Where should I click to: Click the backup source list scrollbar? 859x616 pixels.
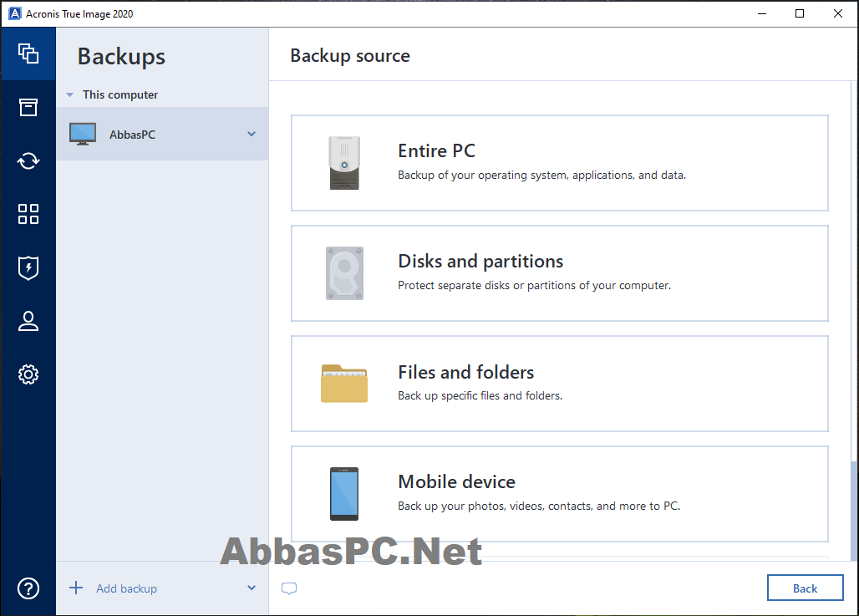point(853,511)
